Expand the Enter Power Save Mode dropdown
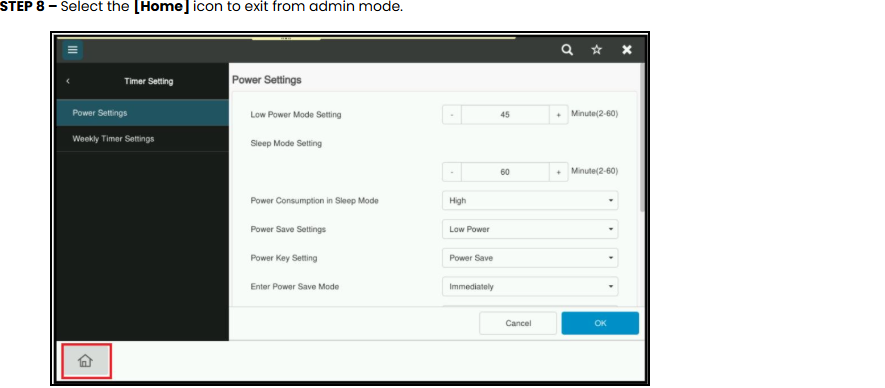The width and height of the screenshot is (885, 388). point(530,286)
